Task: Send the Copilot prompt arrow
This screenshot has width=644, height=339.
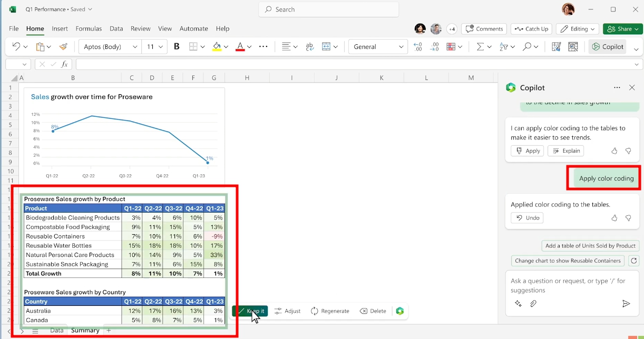Action: [x=626, y=304]
